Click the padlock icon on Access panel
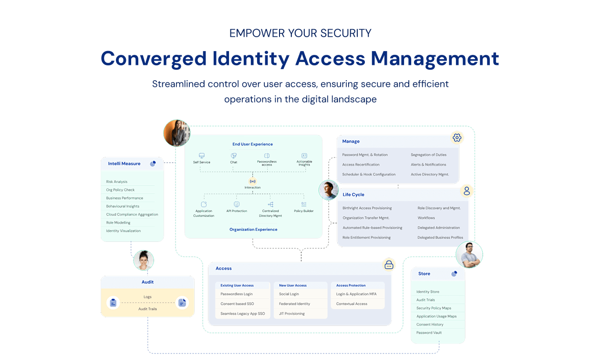This screenshot has width=601, height=364. tap(389, 265)
